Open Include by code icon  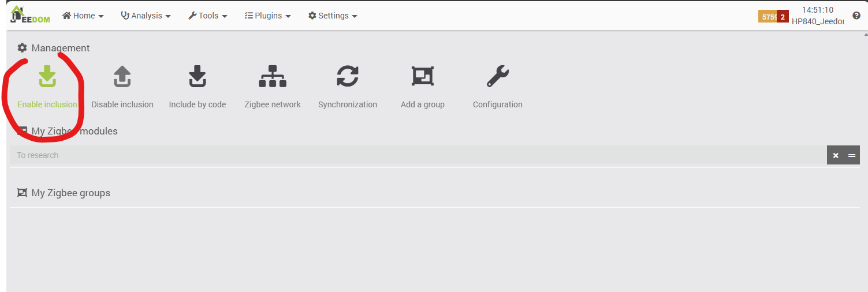coord(198,77)
